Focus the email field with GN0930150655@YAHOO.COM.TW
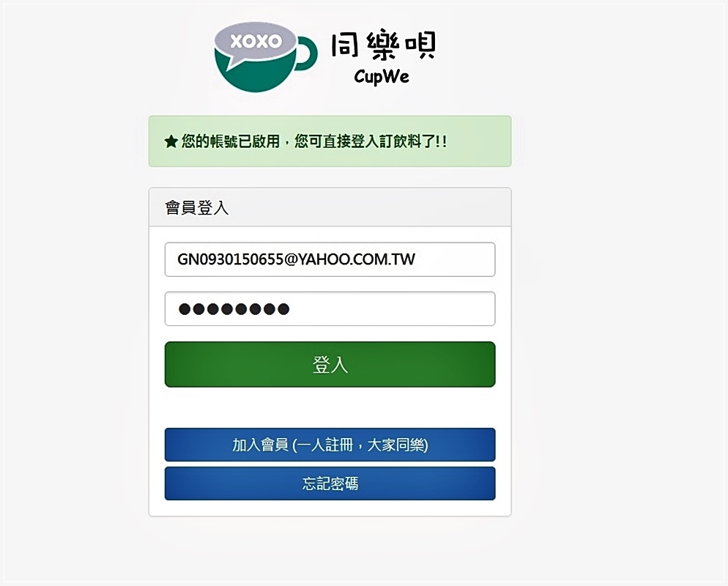The image size is (728, 586). (330, 259)
